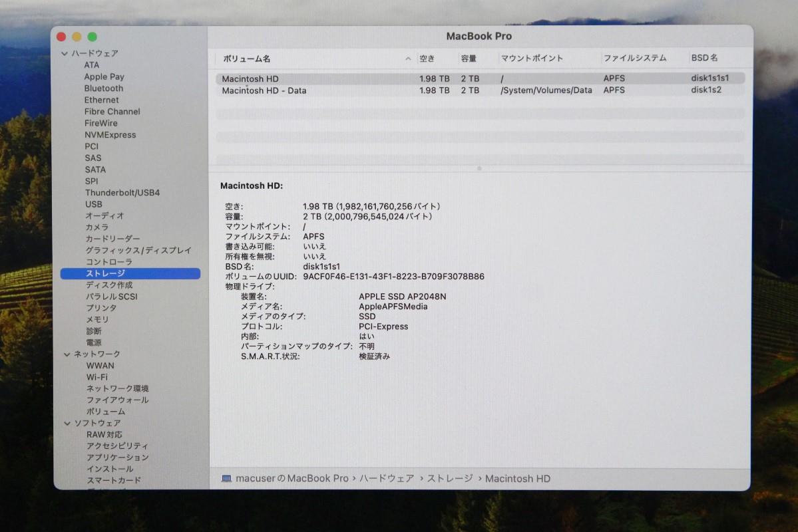This screenshot has width=798, height=532.
Task: Click the disk1s2 BSD name cell
Action: click(706, 90)
